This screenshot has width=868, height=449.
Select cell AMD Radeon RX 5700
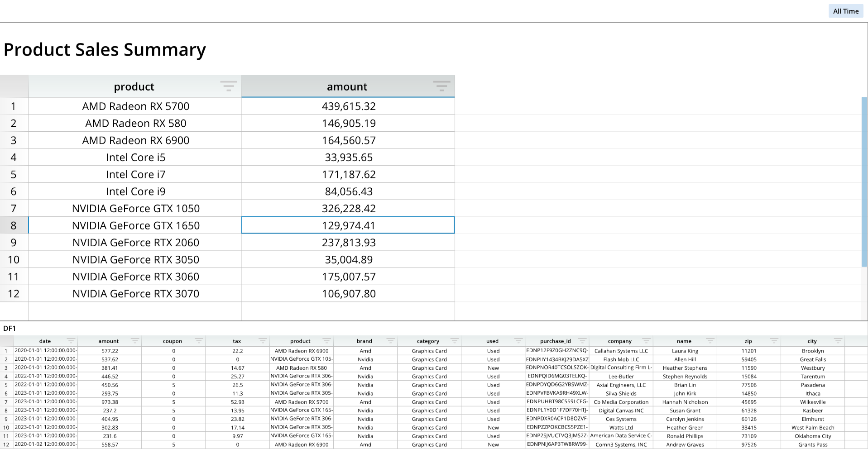click(135, 106)
